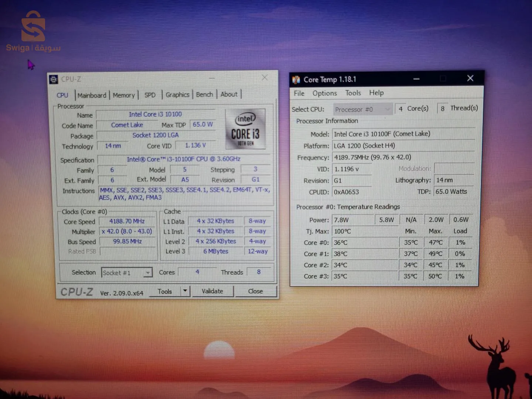Screen dimensions: 532x399
Task: Open the Graphics tab
Action: coord(177,95)
